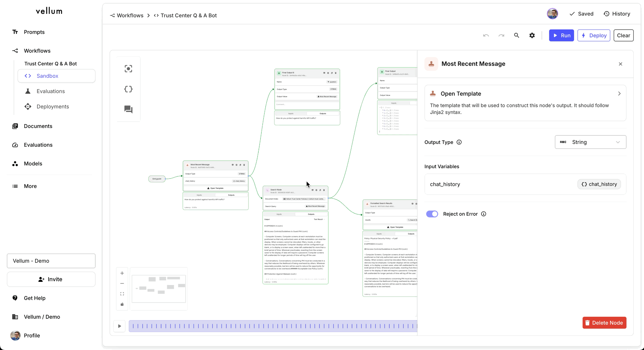This screenshot has width=644, height=350.
Task: Open workflow settings gear icon
Action: (x=532, y=35)
